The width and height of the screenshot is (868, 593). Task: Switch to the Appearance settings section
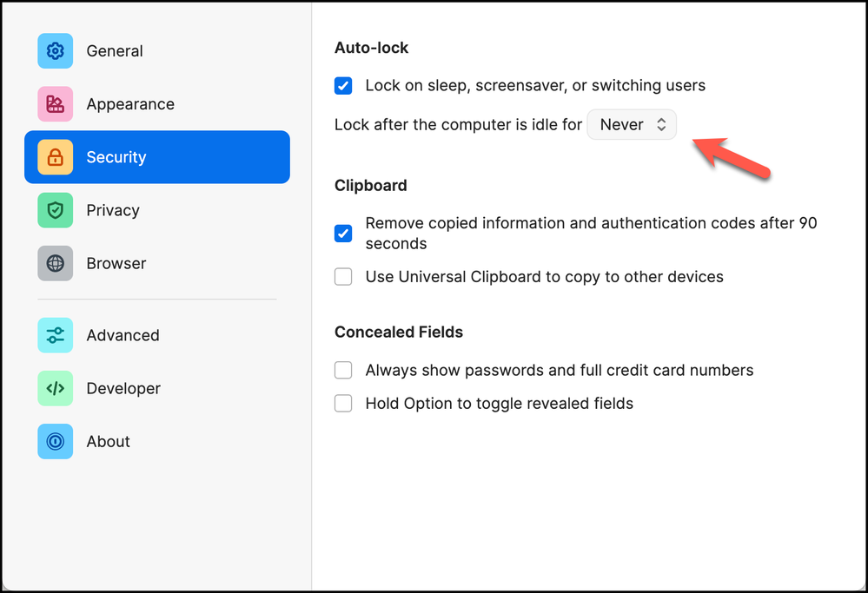click(130, 104)
